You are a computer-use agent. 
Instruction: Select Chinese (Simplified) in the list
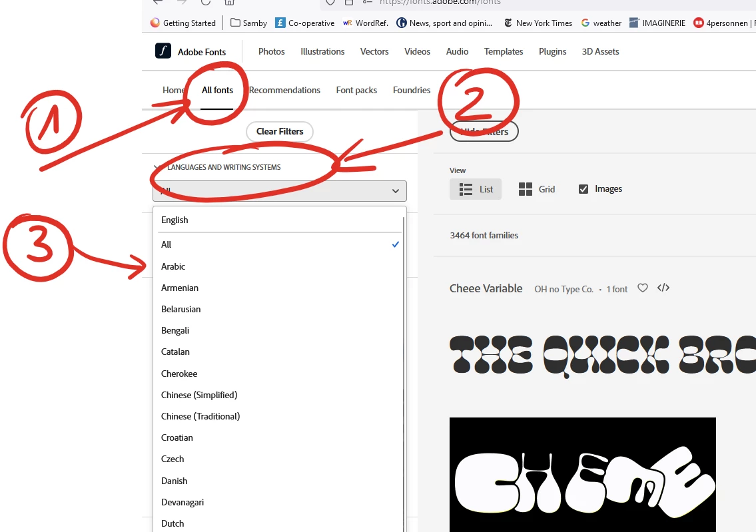(x=278, y=395)
